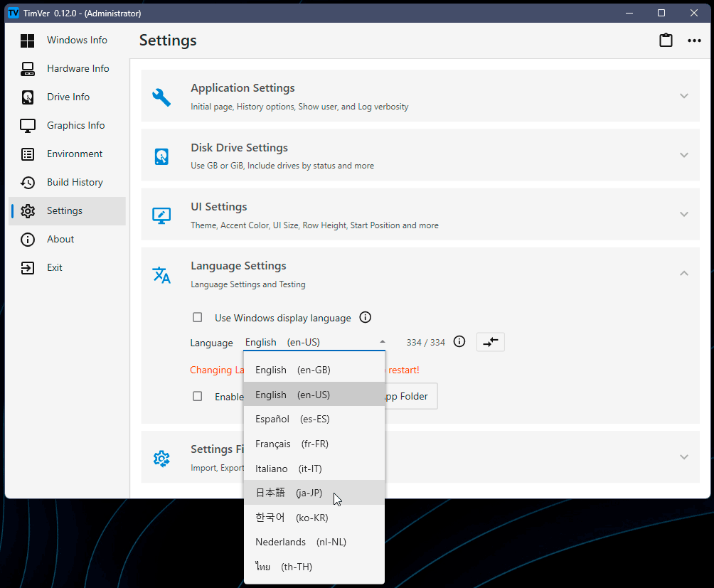The width and height of the screenshot is (714, 588).
Task: Click the App Folder button
Action: point(411,396)
